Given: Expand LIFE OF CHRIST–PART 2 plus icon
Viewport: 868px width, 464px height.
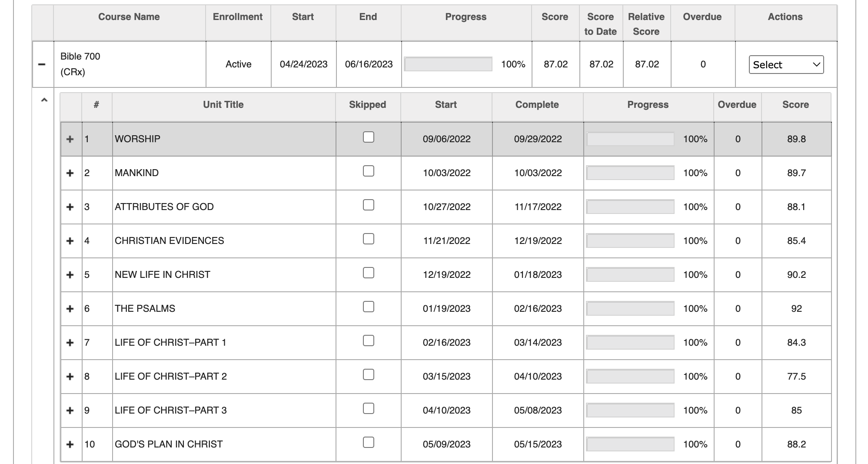Looking at the screenshot, I should [x=70, y=377].
